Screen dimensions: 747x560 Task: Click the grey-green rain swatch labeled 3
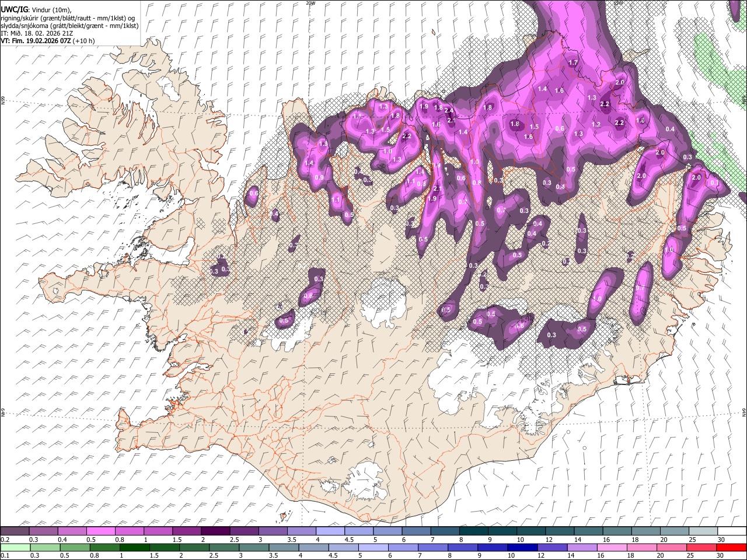click(x=253, y=547)
